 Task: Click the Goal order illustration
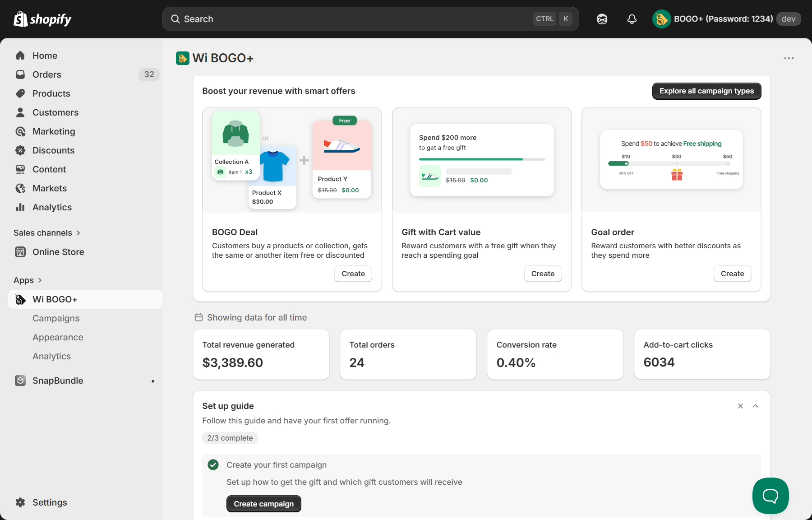tap(671, 160)
